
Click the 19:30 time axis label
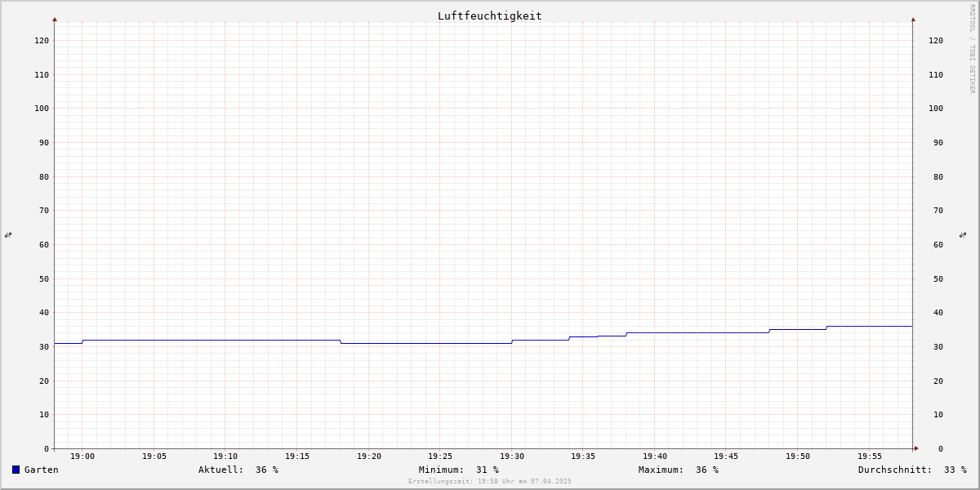[x=512, y=457]
